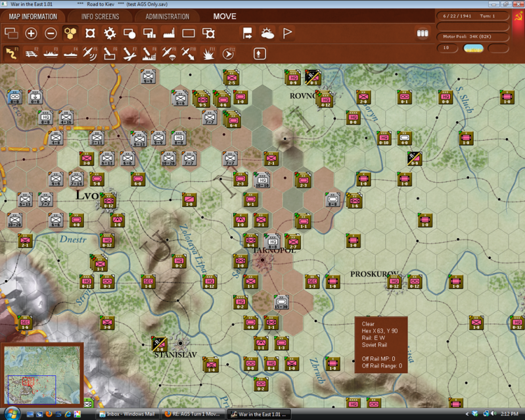The image size is (525, 420).
Task: Toggle the factory display icon
Action: (x=169, y=33)
